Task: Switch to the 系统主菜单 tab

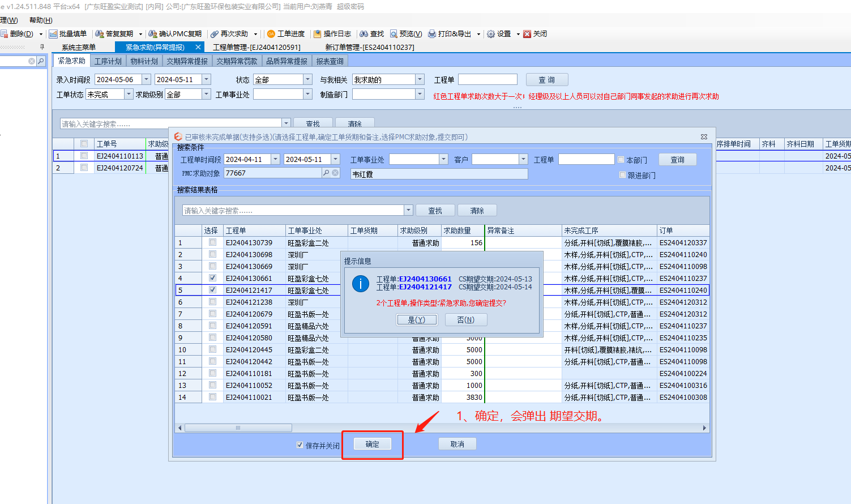Action: [x=79, y=47]
